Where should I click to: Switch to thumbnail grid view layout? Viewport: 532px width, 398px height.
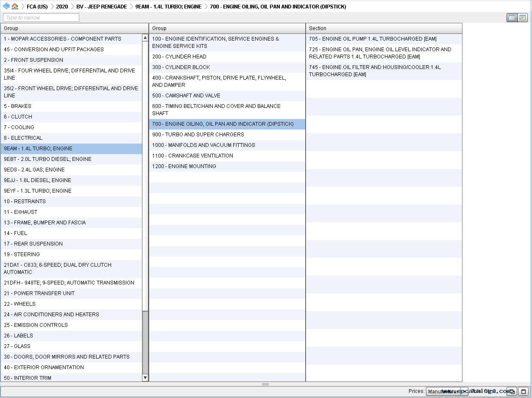point(522,18)
